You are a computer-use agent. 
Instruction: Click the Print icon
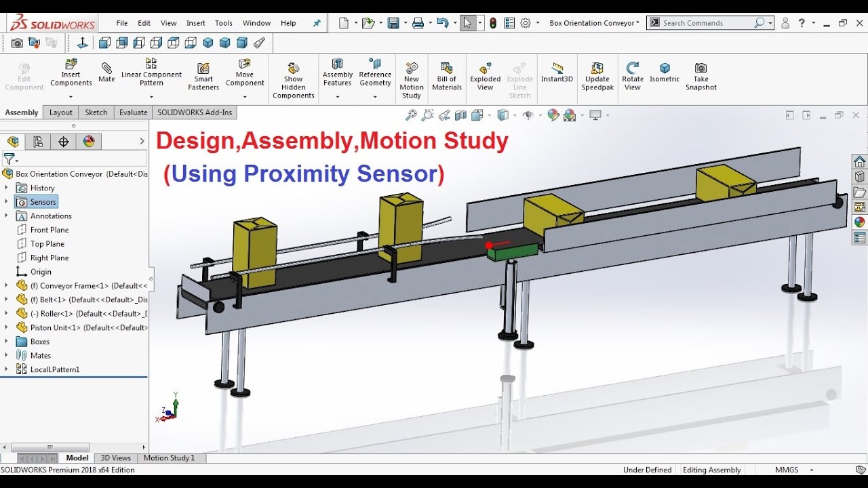point(418,23)
